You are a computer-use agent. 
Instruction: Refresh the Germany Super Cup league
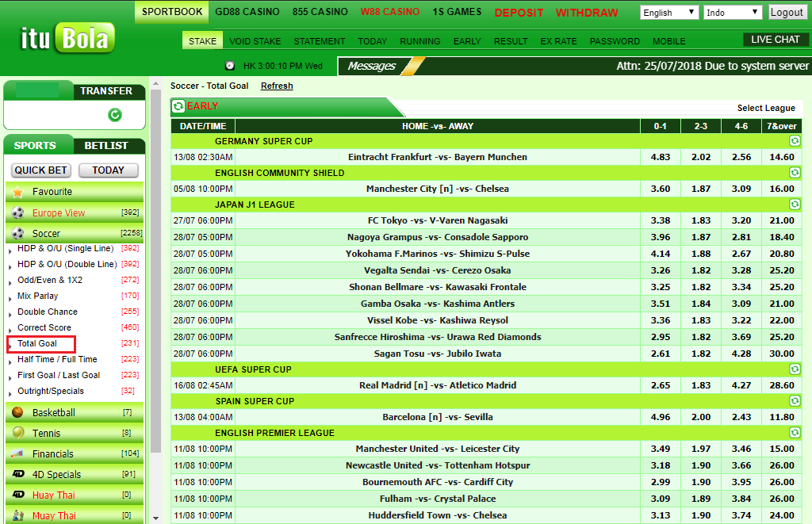[x=795, y=141]
